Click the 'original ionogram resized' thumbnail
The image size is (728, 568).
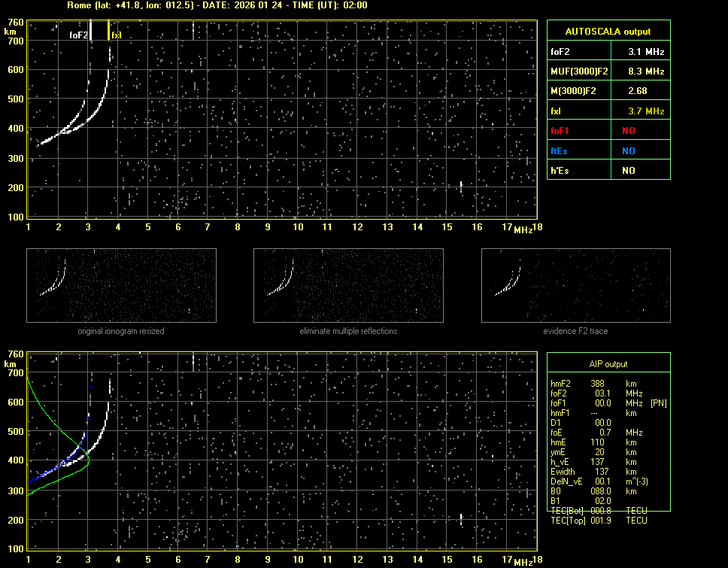click(121, 287)
